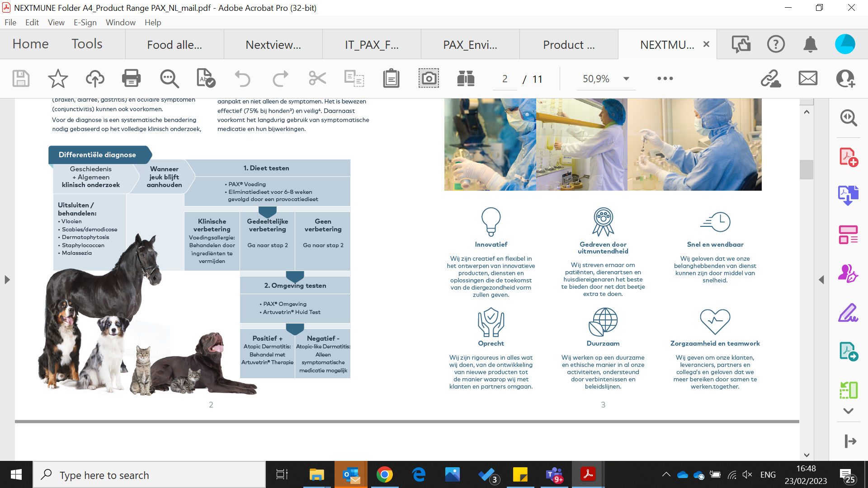Click the scissors cut icon
Screen dimensions: 868x488
pos(317,79)
